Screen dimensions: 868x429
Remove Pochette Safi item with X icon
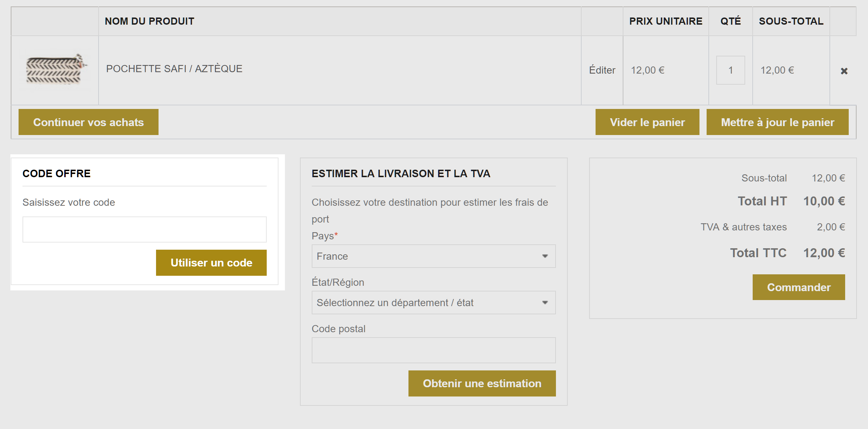pos(844,71)
